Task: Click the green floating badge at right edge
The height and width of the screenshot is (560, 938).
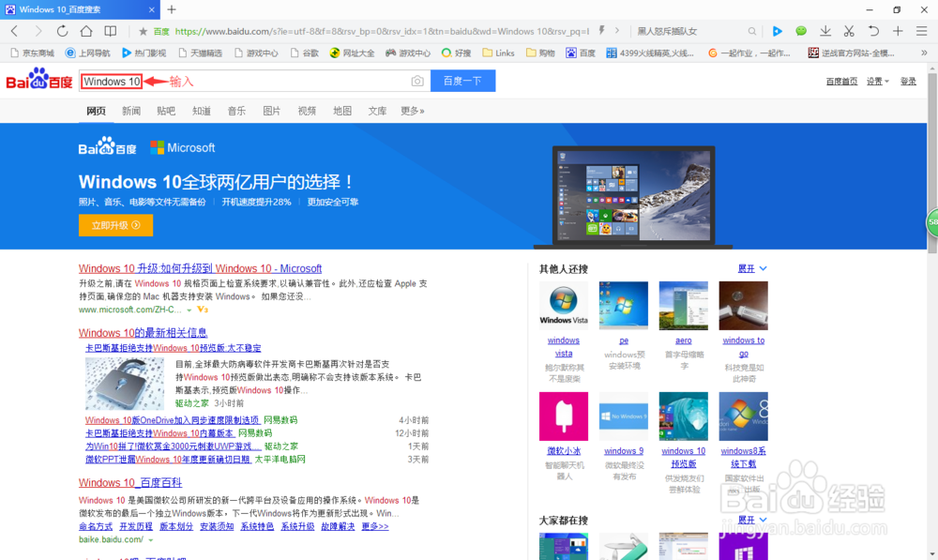Action: click(932, 222)
